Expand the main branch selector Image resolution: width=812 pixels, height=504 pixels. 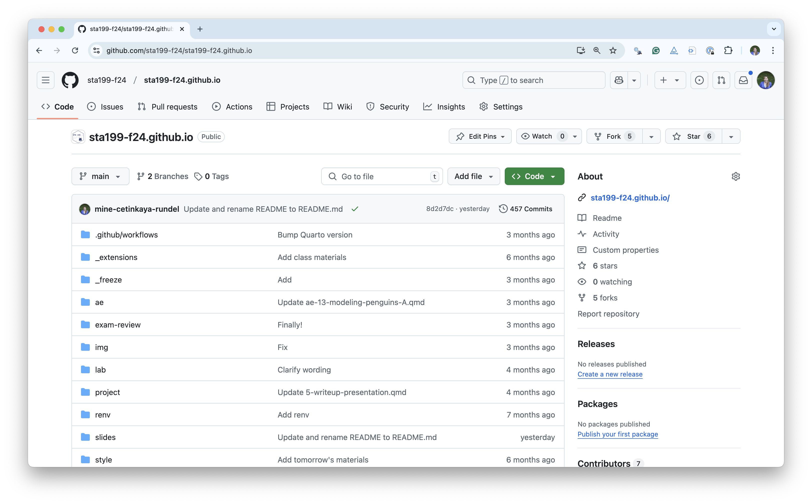(100, 176)
